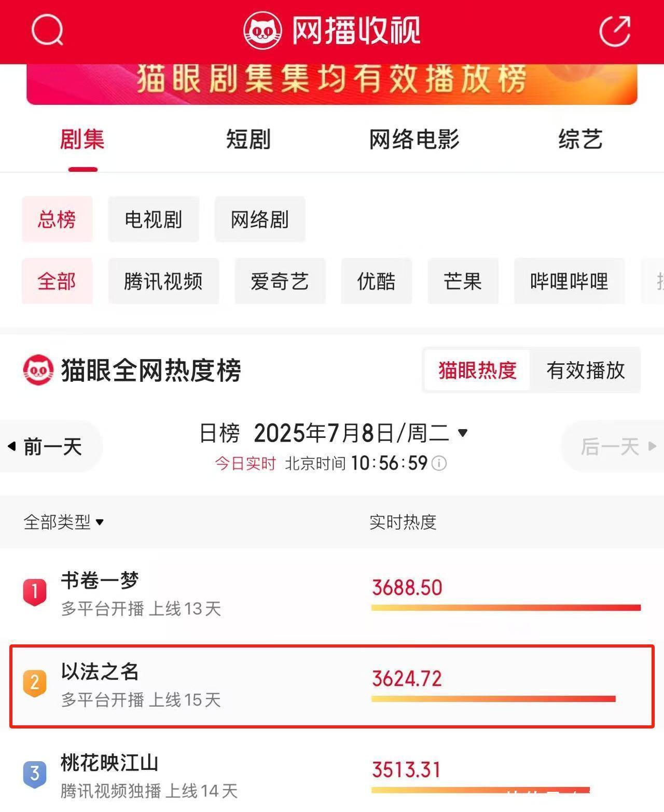Click the 书卷一梦 heat progress bar
This screenshot has height=812, width=664.
506,608
